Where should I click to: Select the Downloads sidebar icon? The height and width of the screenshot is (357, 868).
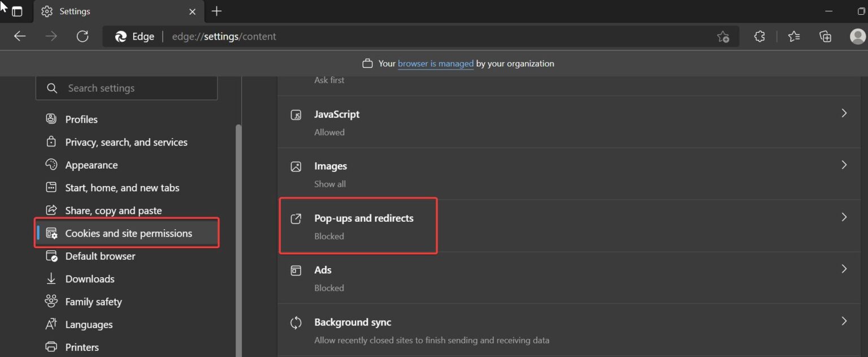(x=51, y=278)
